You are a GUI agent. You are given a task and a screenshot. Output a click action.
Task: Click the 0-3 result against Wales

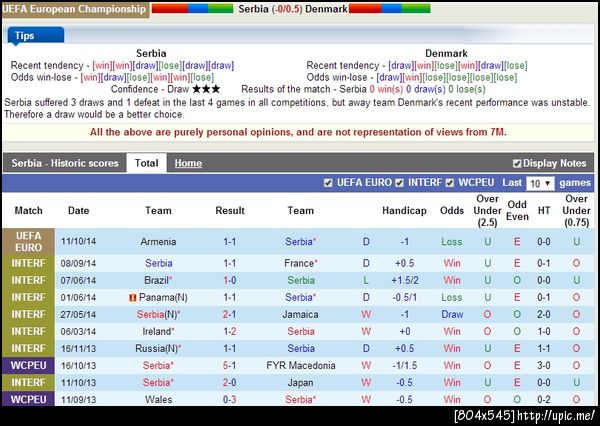[x=230, y=400]
